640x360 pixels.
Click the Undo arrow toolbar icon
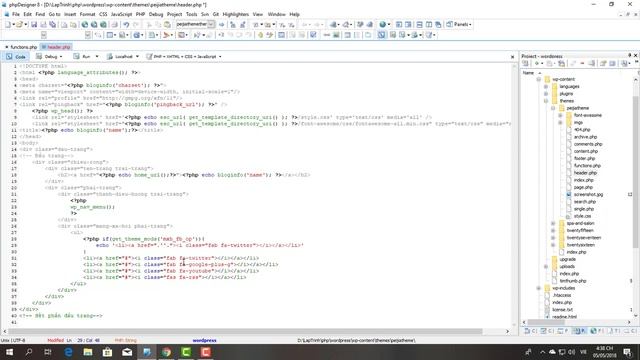click(x=126, y=24)
